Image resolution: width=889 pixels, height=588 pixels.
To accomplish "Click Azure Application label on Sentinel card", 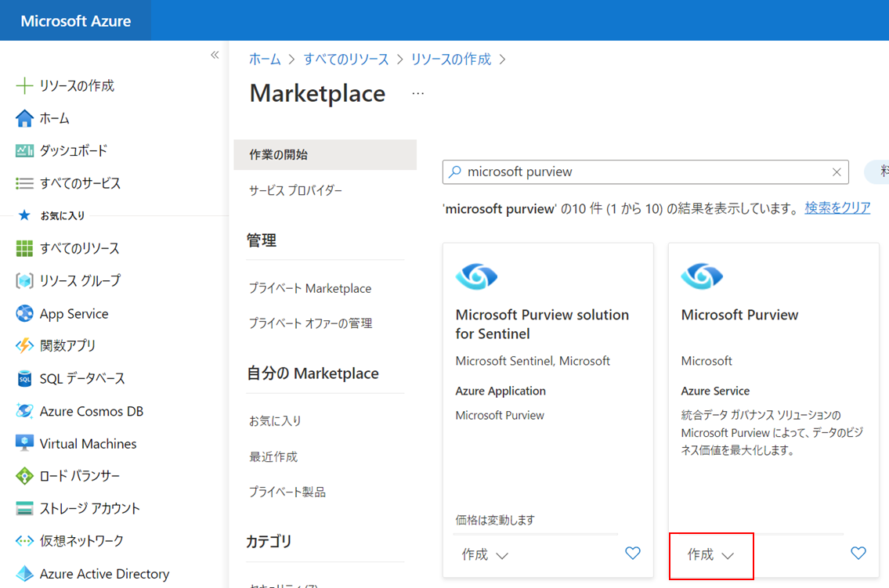I will (501, 391).
